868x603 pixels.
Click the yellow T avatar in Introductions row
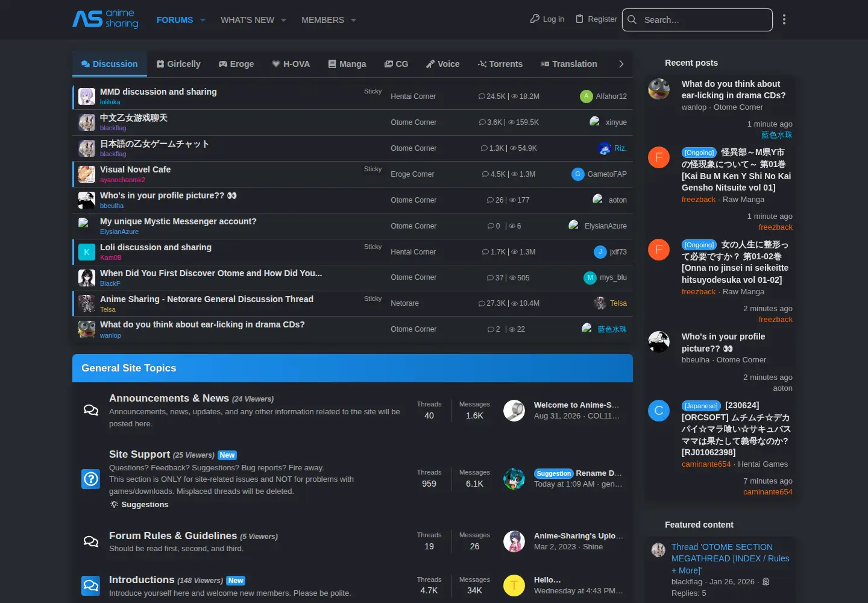tap(514, 585)
